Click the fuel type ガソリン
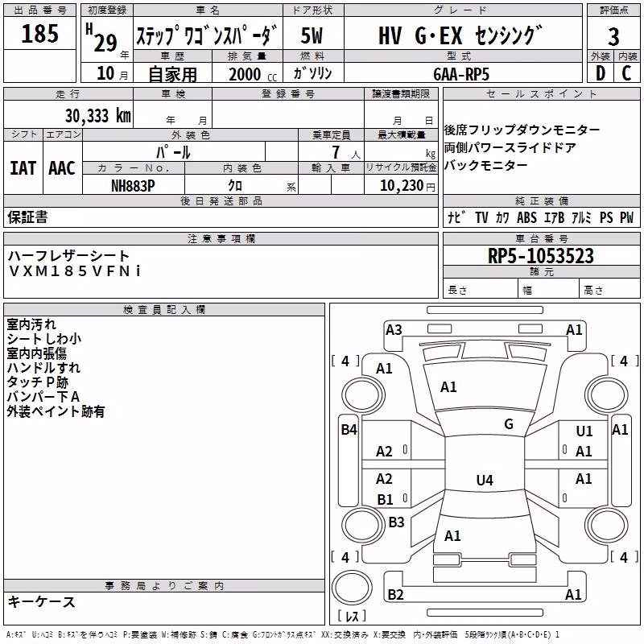The image size is (644, 644). 312,73
